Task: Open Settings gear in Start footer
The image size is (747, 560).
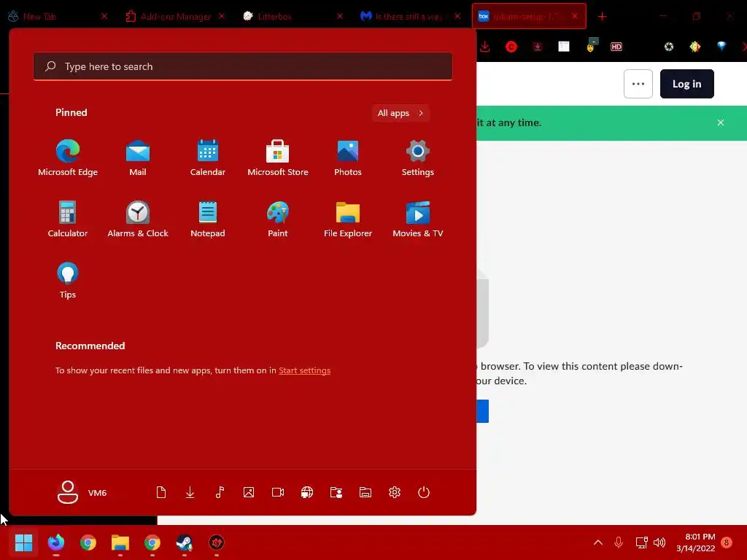Action: (x=395, y=492)
